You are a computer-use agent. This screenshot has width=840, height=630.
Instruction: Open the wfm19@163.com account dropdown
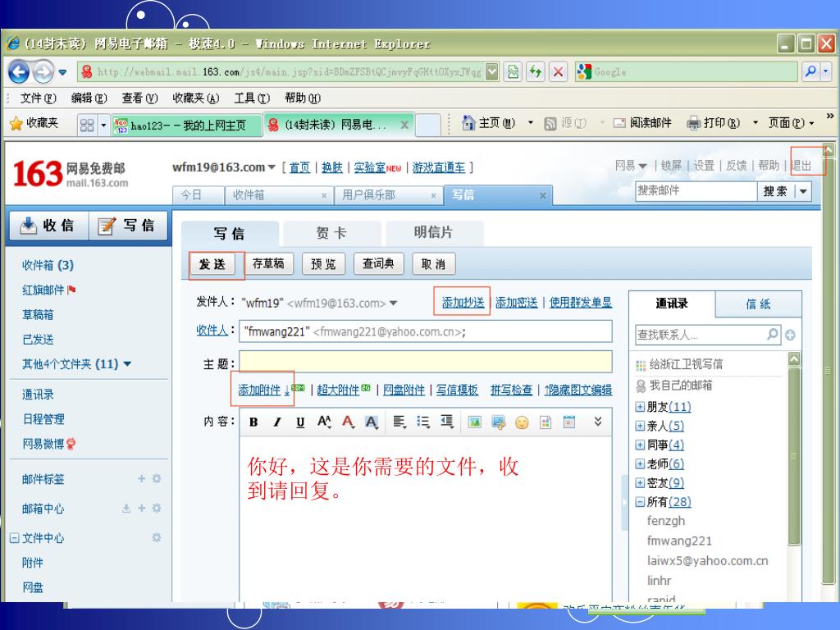pyautogui.click(x=272, y=167)
